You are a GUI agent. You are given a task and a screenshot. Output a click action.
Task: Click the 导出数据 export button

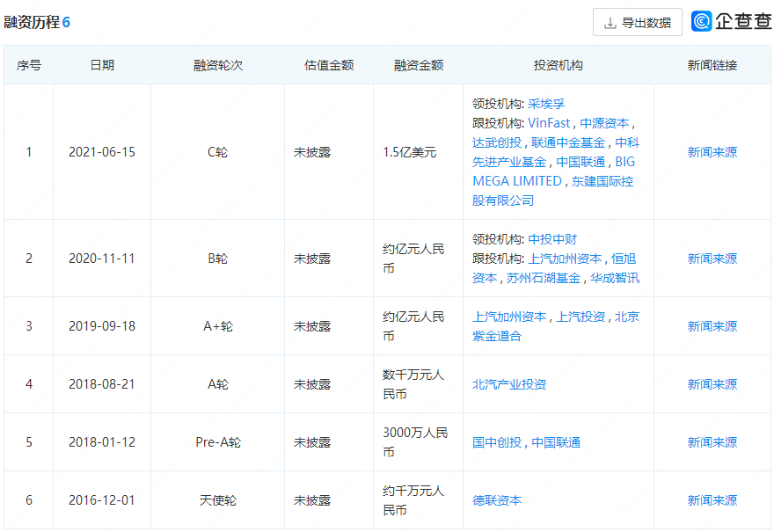(638, 22)
